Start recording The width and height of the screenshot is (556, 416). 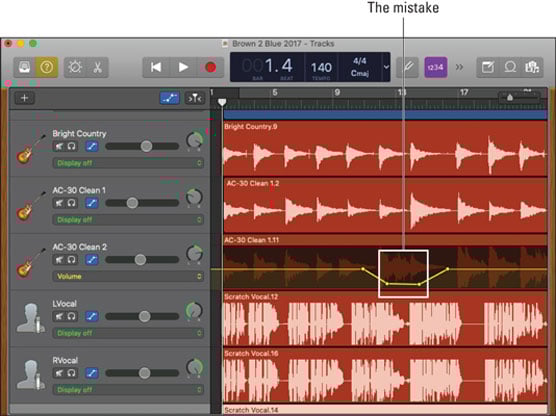(x=210, y=67)
